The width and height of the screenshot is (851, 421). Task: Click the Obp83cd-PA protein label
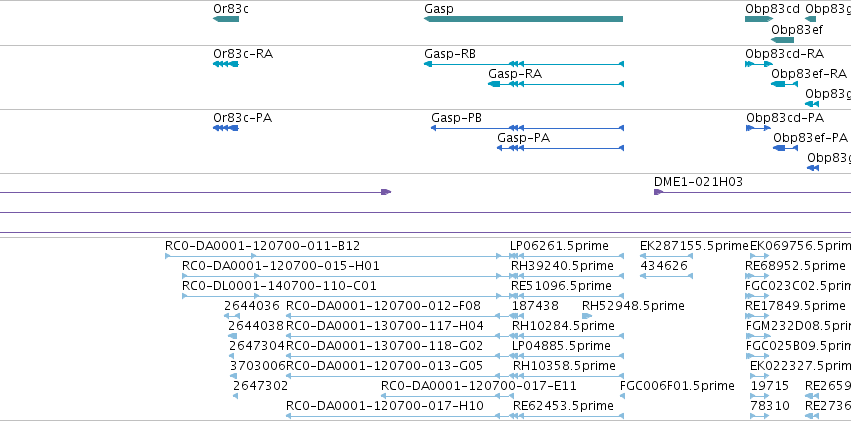click(x=785, y=118)
